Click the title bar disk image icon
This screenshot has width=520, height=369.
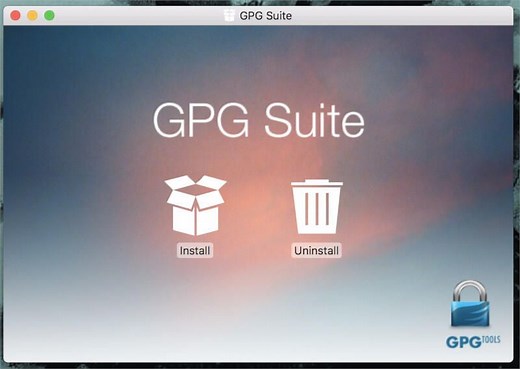pyautogui.click(x=229, y=15)
